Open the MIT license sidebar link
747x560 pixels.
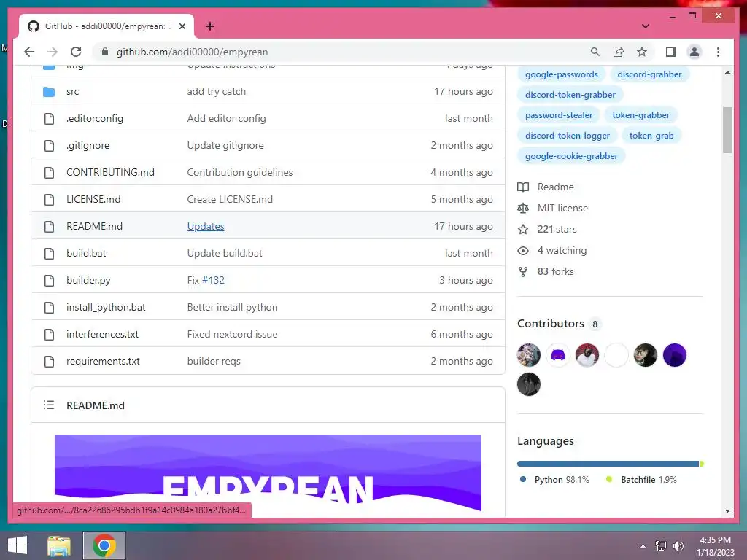[x=553, y=208]
